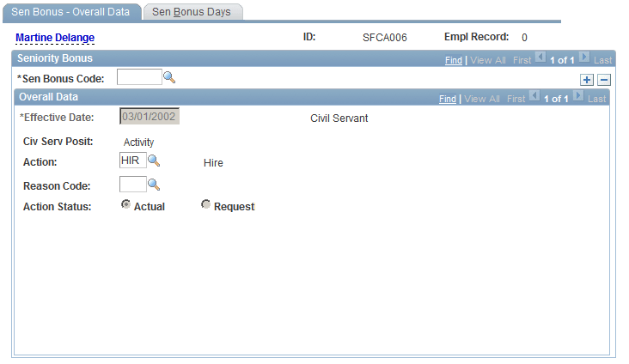Click View All in Overall Data header
Image resolution: width=629 pixels, height=364 pixels.
pos(482,99)
